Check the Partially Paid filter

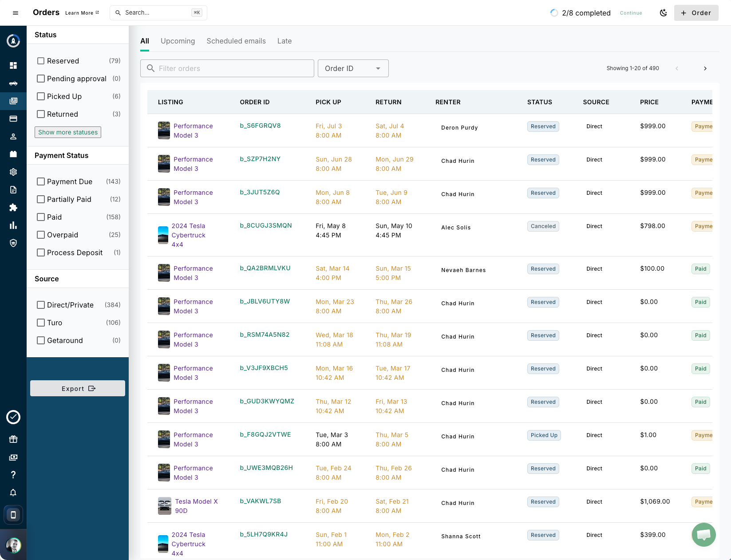pyautogui.click(x=41, y=199)
